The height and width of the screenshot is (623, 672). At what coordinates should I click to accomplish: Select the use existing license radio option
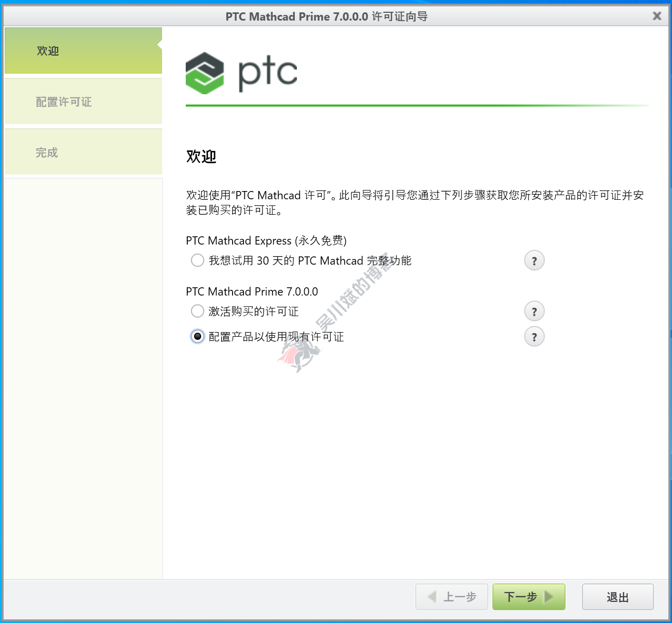[198, 336]
